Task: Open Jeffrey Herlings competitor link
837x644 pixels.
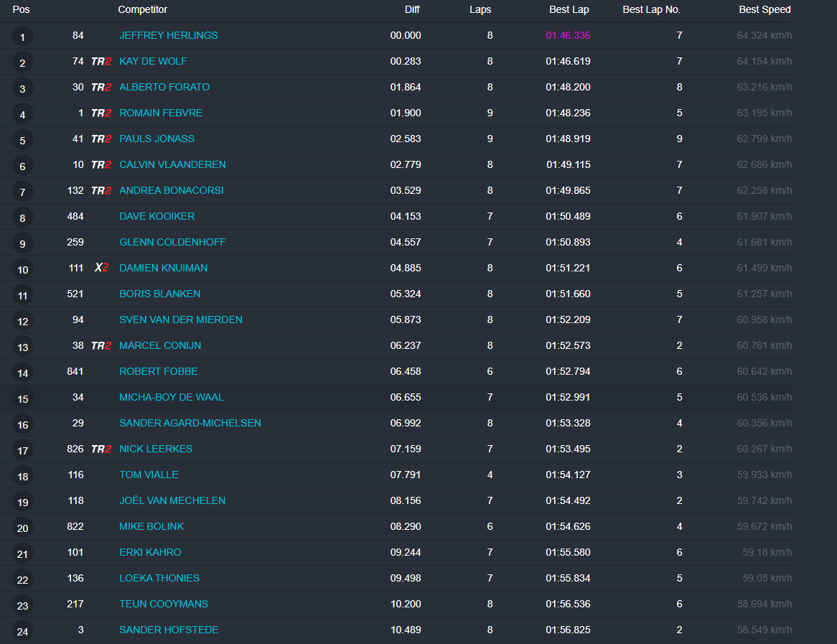Action: coord(169,36)
